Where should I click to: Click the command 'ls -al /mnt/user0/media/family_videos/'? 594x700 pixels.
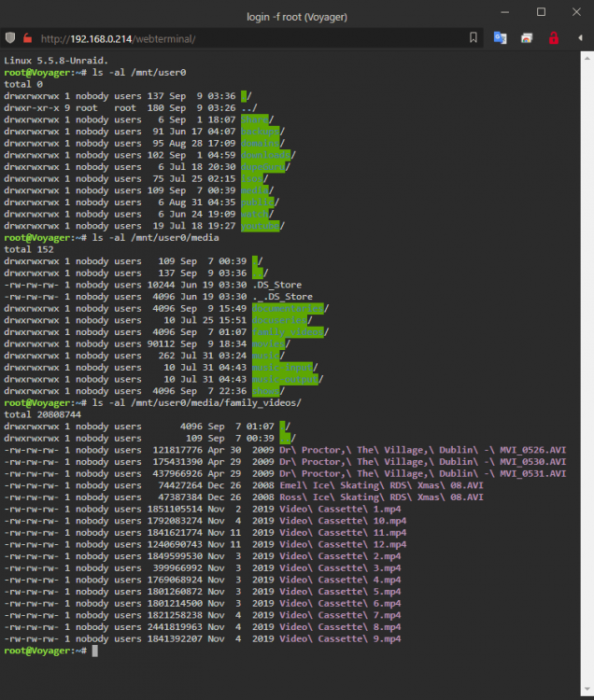(x=196, y=402)
